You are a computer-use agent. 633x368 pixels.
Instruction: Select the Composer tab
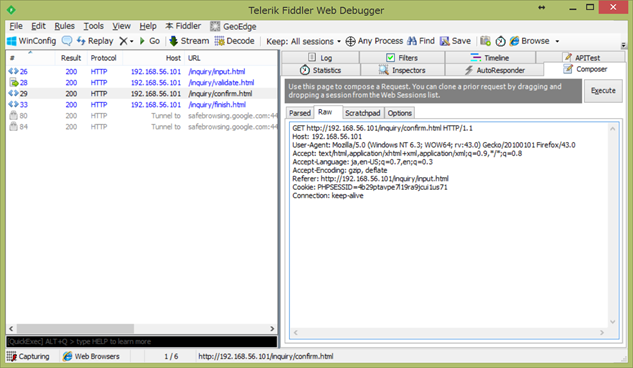click(585, 69)
